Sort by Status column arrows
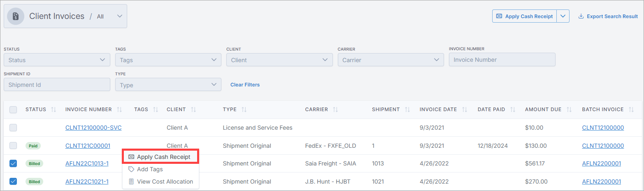This screenshot has height=191, width=644. tap(53, 109)
